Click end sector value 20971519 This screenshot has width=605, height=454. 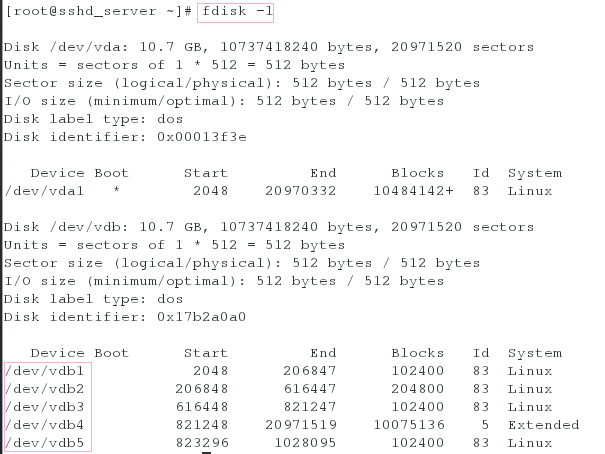[x=301, y=425]
